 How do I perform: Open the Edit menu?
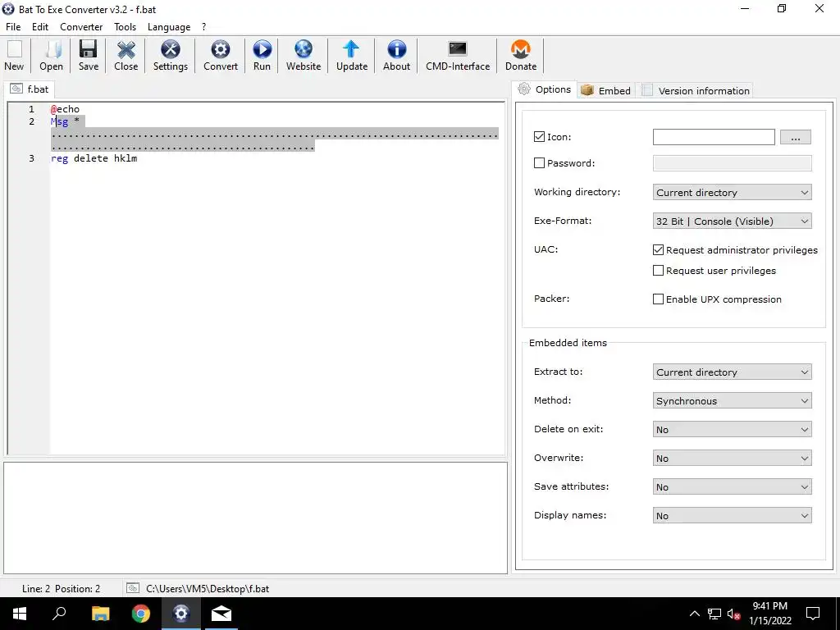pyautogui.click(x=40, y=27)
